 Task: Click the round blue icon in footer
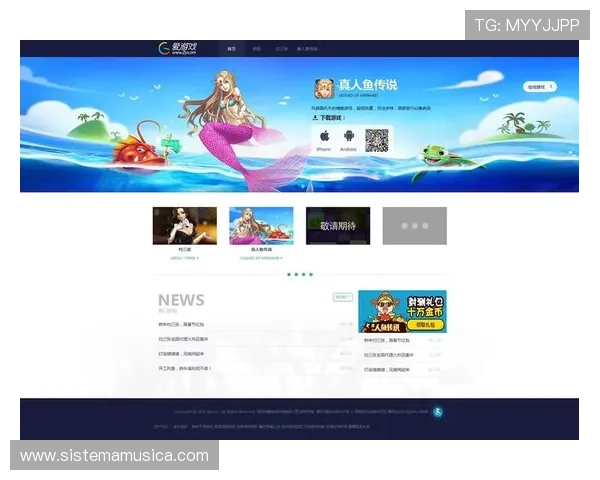437,412
